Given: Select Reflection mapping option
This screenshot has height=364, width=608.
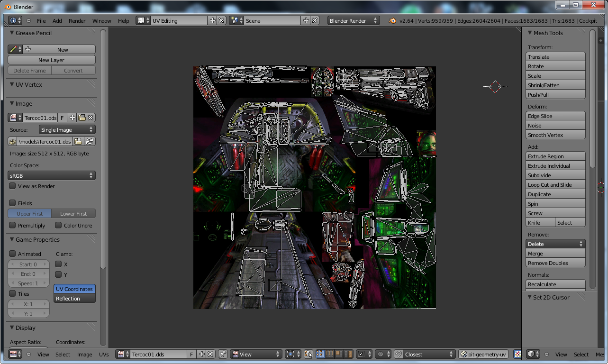Looking at the screenshot, I should coord(74,299).
